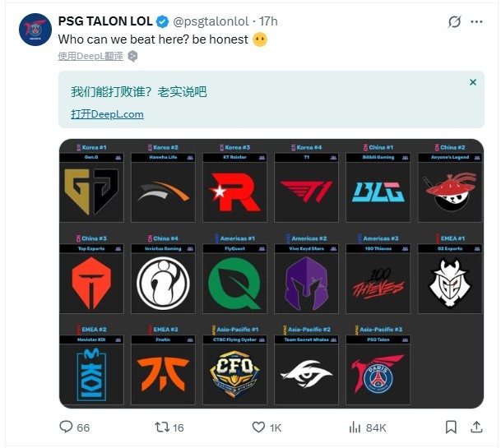Click the repost retweet icon
Screen dimensions: 501x448
(x=163, y=427)
